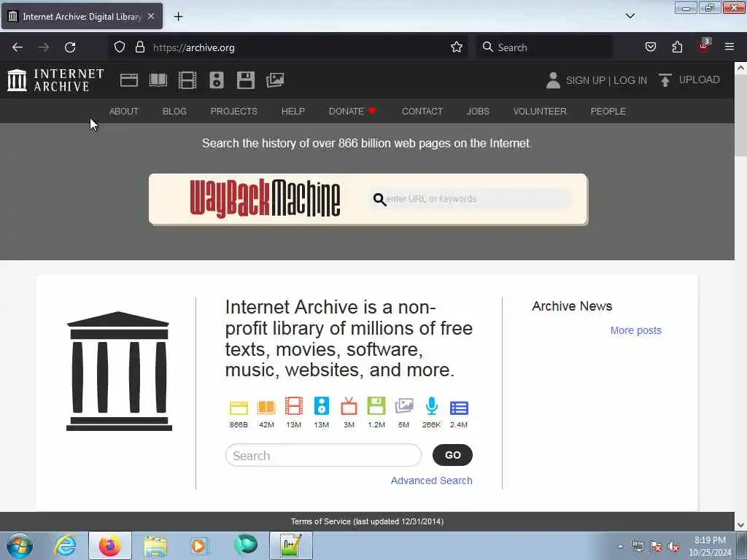Open the images icon labeled 5M
The width and height of the screenshot is (747, 560).
404,406
